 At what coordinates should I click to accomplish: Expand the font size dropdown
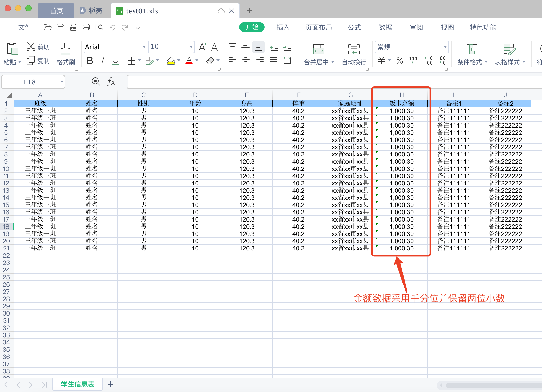click(x=191, y=47)
